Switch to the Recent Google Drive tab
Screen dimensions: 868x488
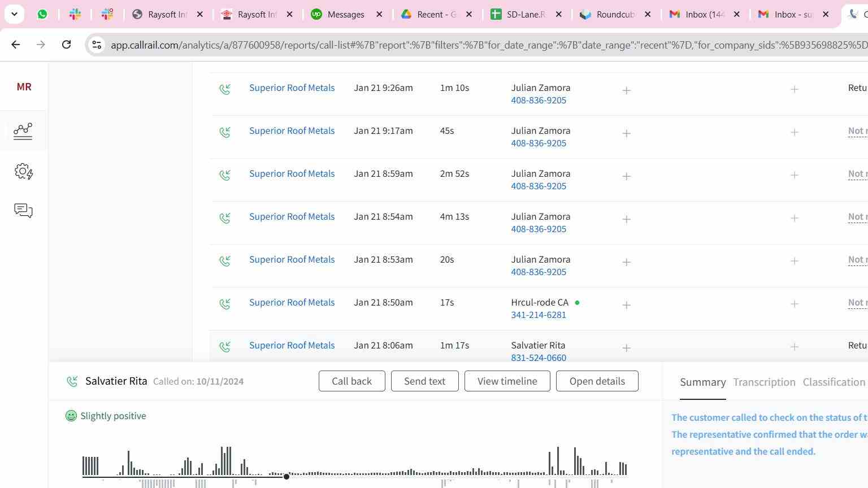point(436,14)
